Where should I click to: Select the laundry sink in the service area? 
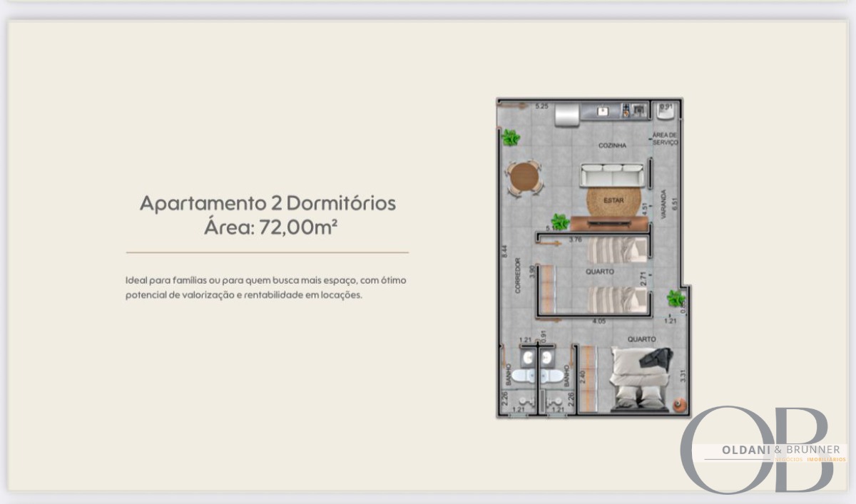click(666, 110)
